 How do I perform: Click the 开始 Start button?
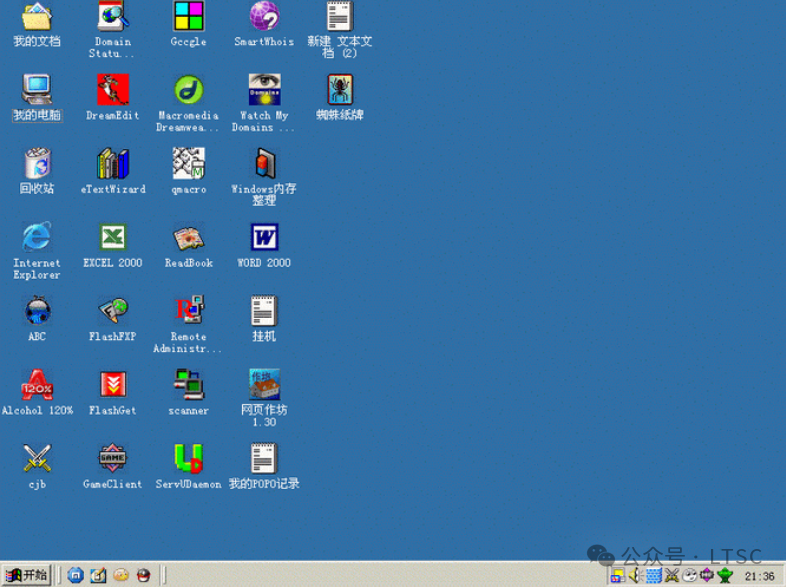pos(27,575)
